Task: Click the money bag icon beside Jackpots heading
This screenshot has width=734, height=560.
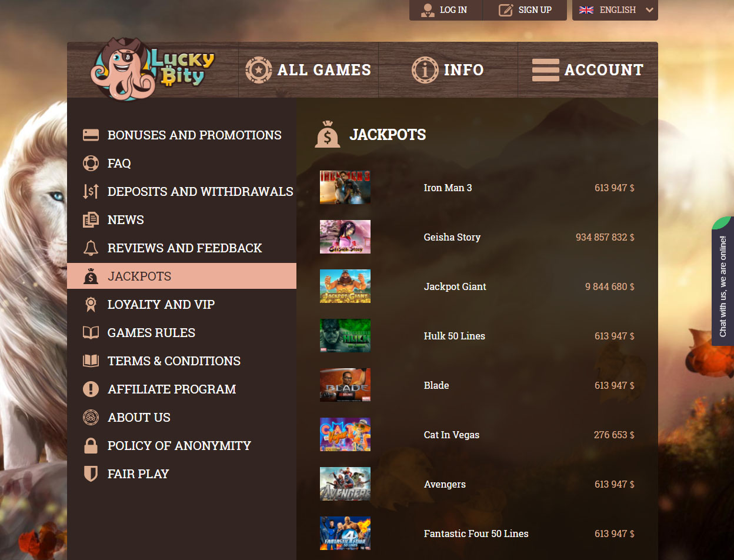Action: [328, 134]
